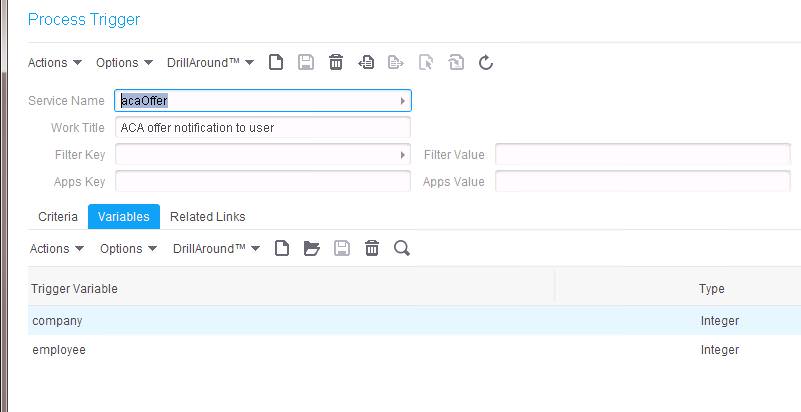Click the import document icon beside top trash
Image resolution: width=801 pixels, height=412 pixels.
(x=366, y=63)
